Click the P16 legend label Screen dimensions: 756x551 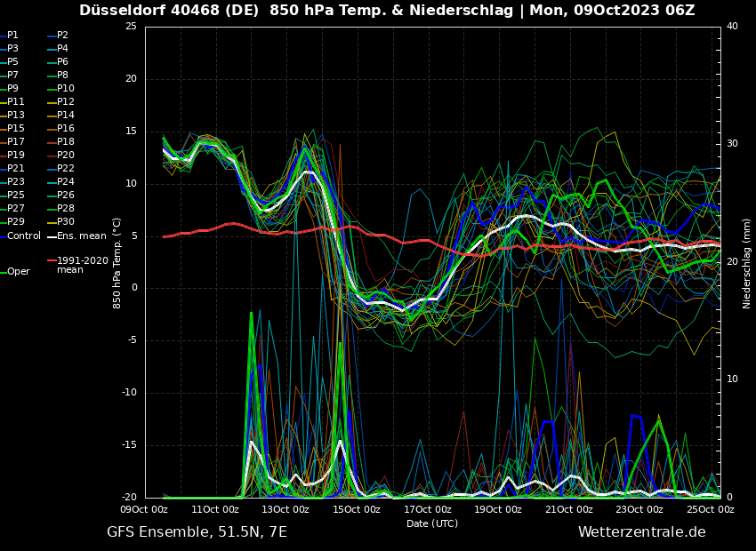point(66,128)
